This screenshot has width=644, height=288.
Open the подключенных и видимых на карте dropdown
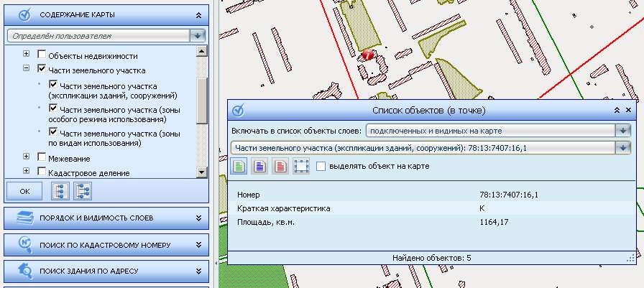[622, 131]
